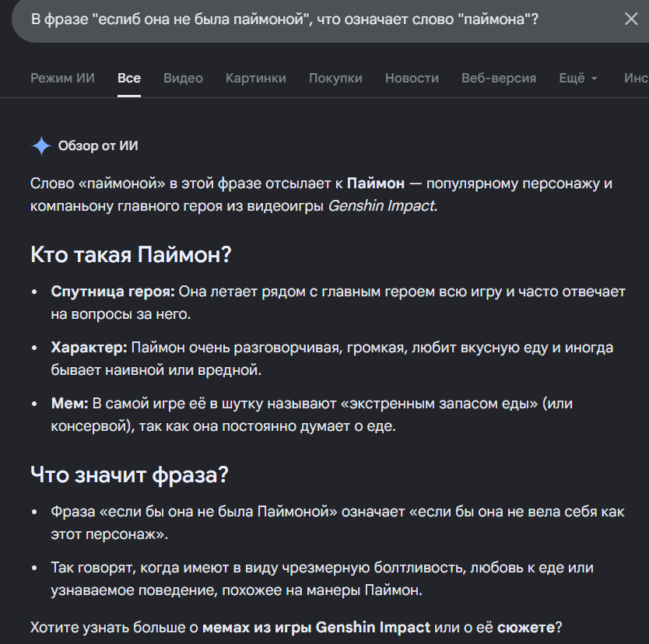Click the bold Паймон term
This screenshot has height=644, width=649.
[x=376, y=184]
